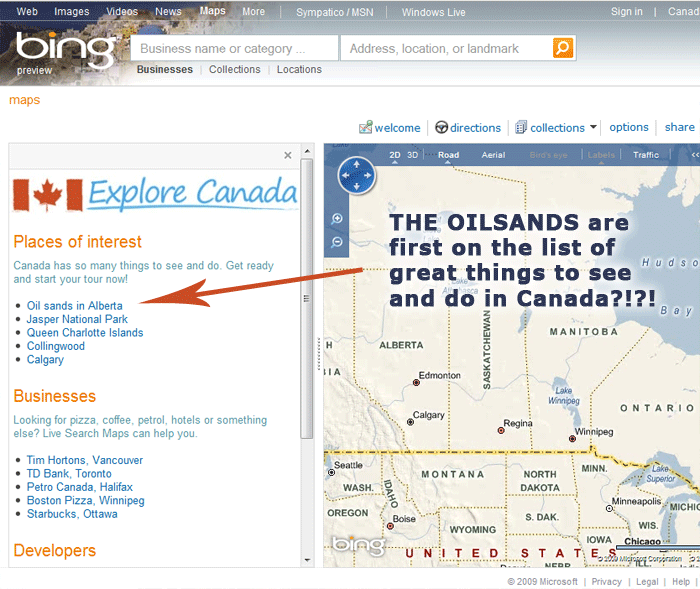Click the Seattle city marker on map
Screen dimensions: 700x589
click(331, 472)
